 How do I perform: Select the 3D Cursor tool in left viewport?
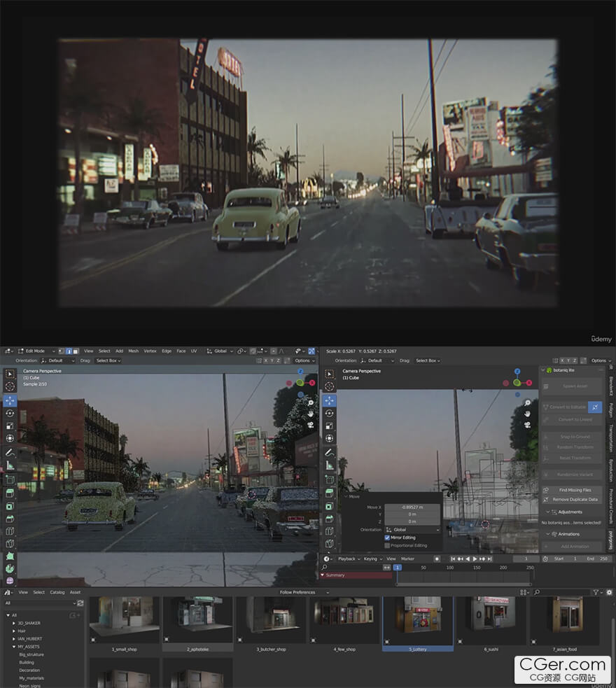click(x=10, y=386)
